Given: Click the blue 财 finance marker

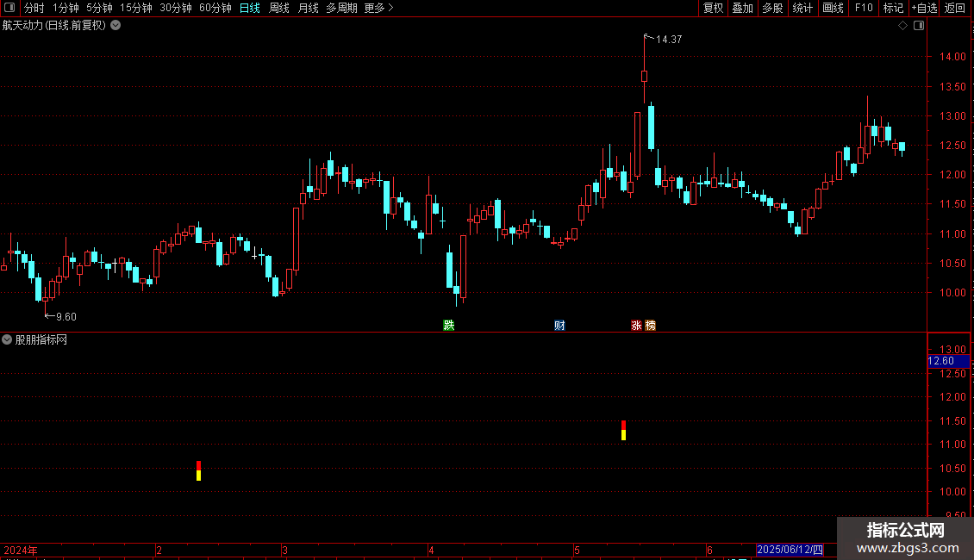Looking at the screenshot, I should pyautogui.click(x=559, y=326).
